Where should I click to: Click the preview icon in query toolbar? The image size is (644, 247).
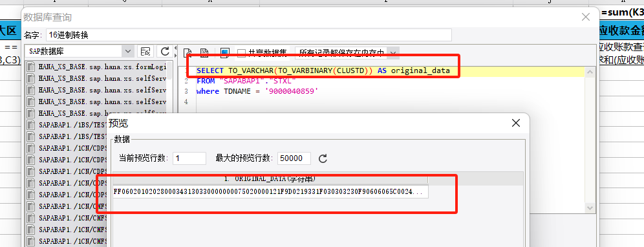[x=188, y=52]
